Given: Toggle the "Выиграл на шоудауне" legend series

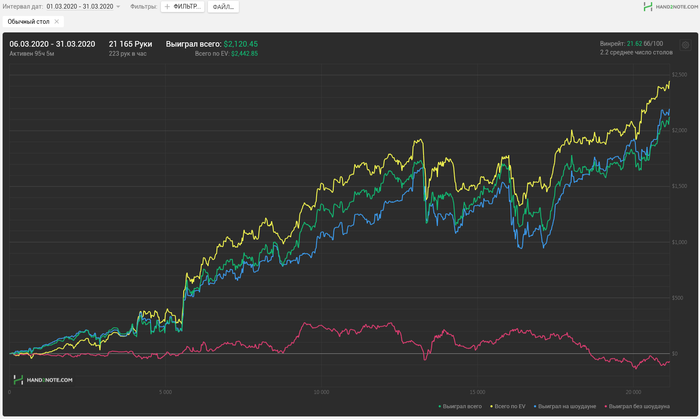Looking at the screenshot, I should [x=565, y=406].
